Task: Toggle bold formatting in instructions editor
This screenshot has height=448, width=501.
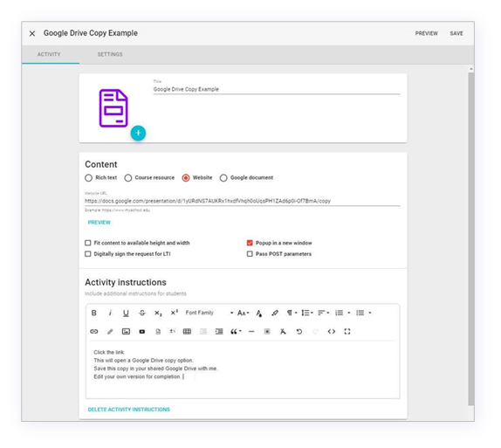Action: point(94,313)
